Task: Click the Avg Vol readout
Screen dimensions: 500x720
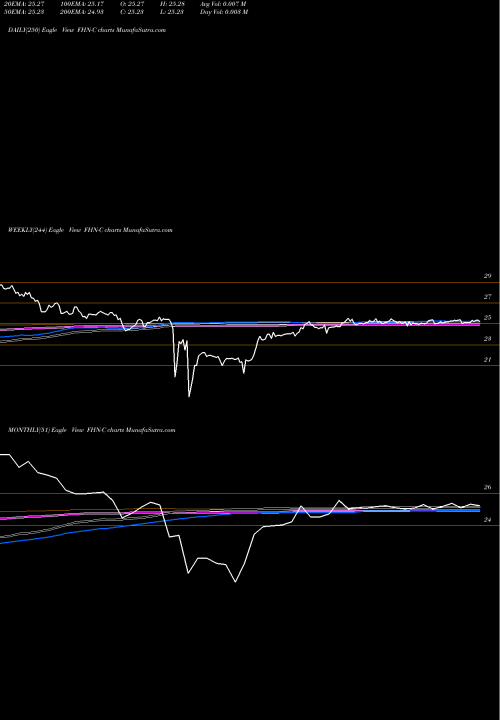Action: pos(223,4)
